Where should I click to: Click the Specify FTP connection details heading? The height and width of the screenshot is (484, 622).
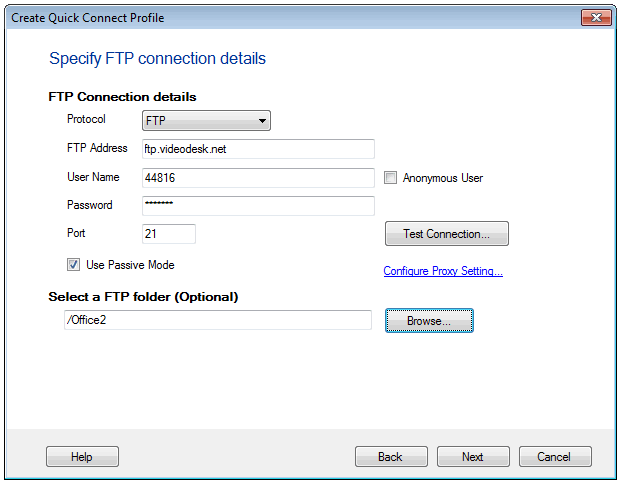coord(157,59)
